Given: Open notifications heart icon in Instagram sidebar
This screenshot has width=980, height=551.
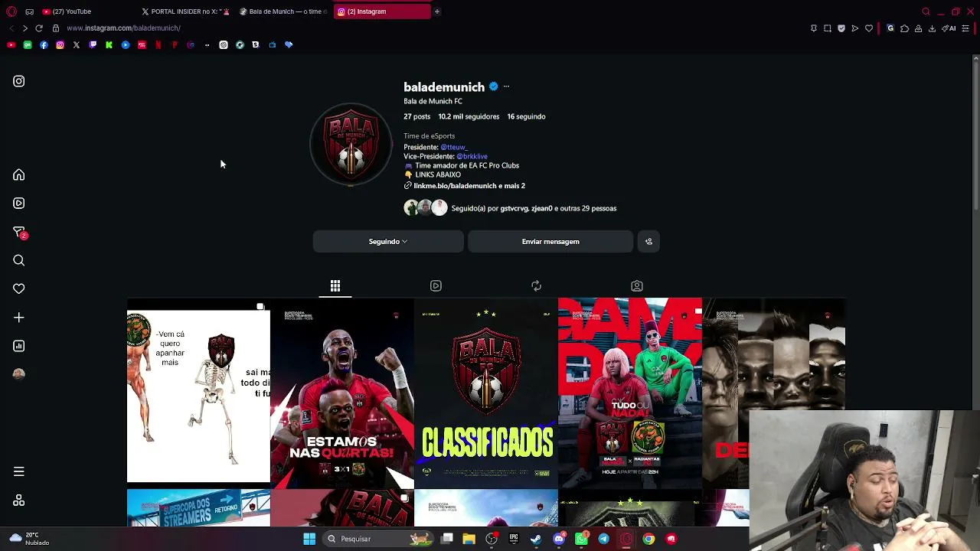Looking at the screenshot, I should [x=18, y=289].
